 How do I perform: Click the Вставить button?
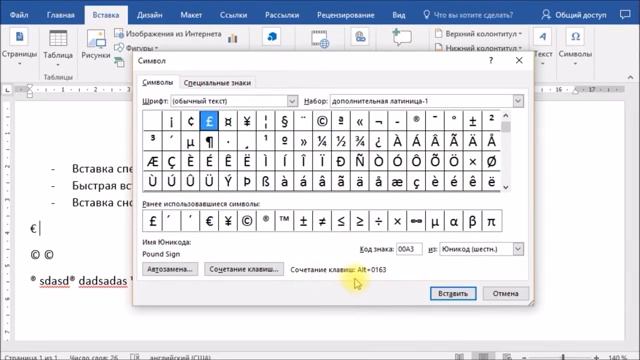click(x=453, y=293)
